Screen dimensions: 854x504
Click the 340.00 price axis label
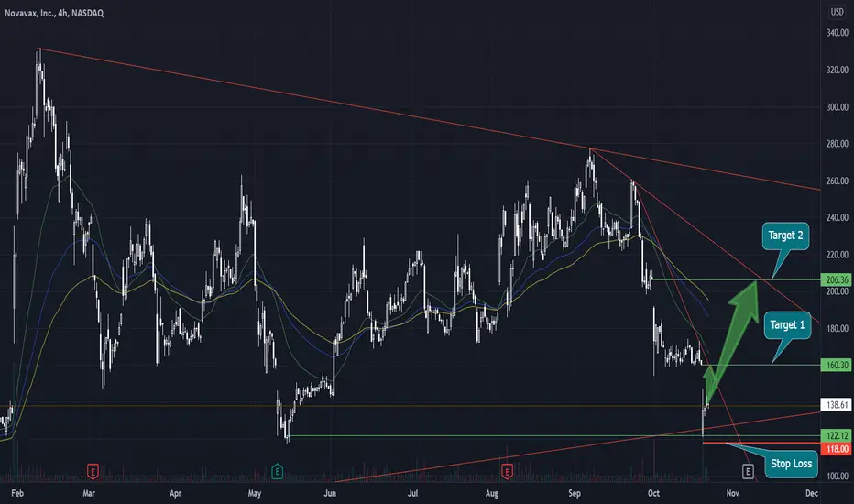(838, 33)
